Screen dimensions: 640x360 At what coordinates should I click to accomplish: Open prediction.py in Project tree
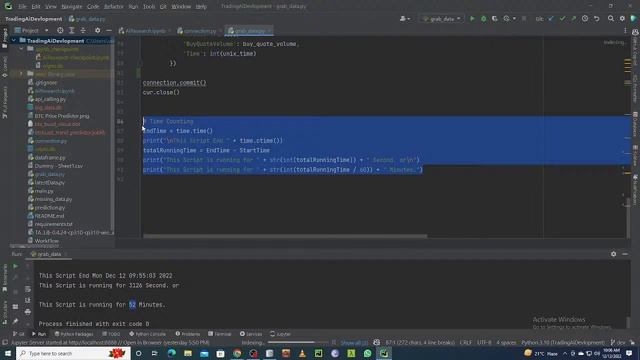(46, 208)
